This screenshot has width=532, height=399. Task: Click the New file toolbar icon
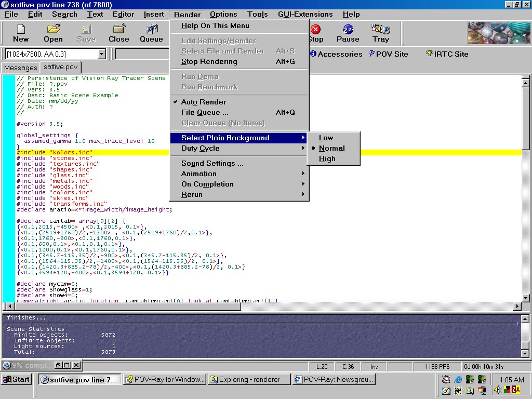pyautogui.click(x=21, y=30)
